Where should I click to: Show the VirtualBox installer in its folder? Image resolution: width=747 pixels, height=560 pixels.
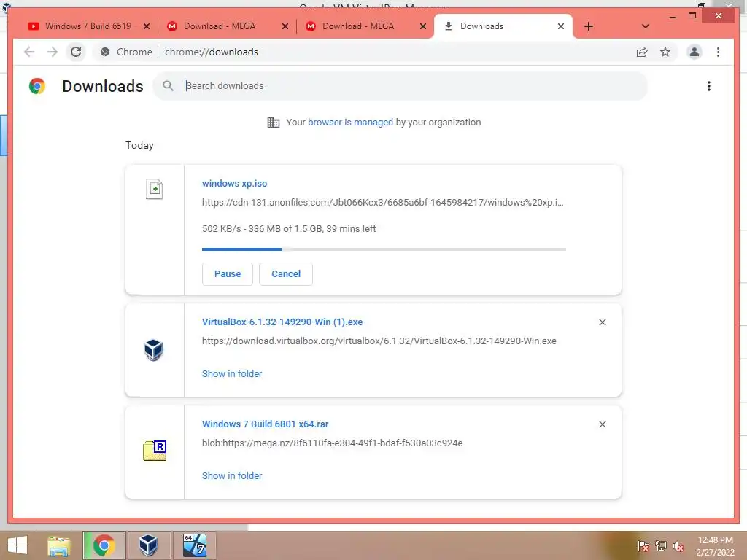tap(232, 374)
